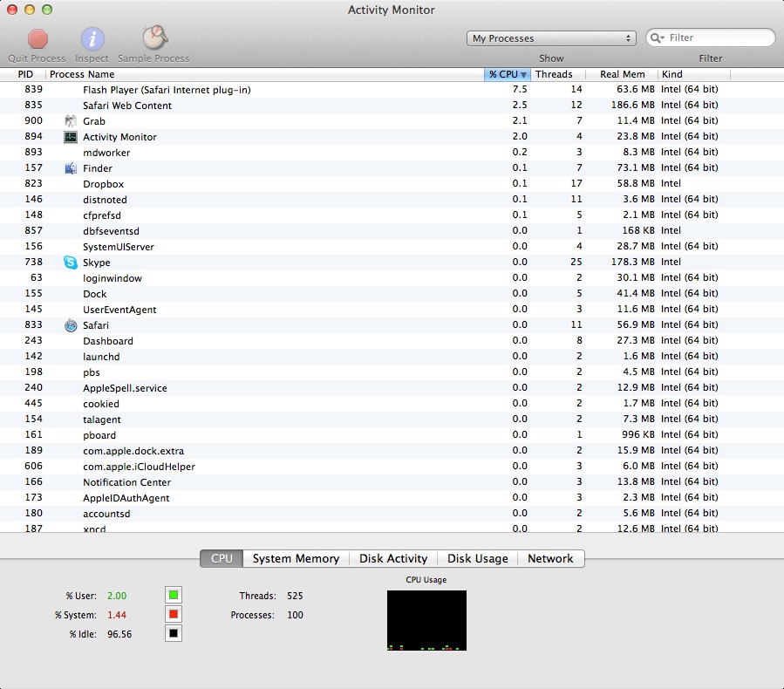Select the mdworker process row
784x689 pixels.
point(392,152)
